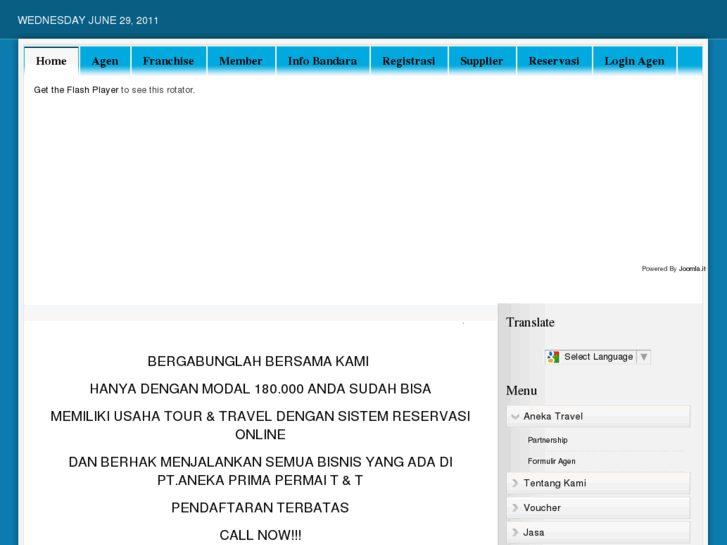Collapse the Aneka Travel menu
Screen dimensions: 727x545
(x=598, y=416)
